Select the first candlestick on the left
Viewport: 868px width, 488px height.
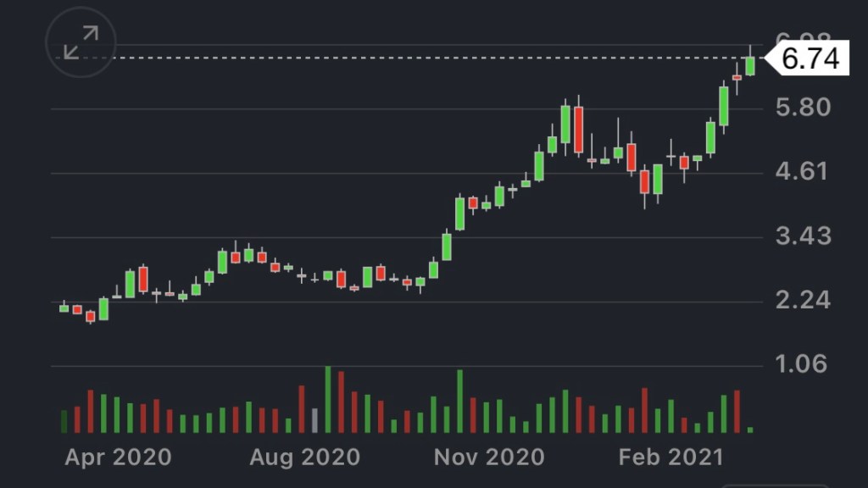click(64, 308)
